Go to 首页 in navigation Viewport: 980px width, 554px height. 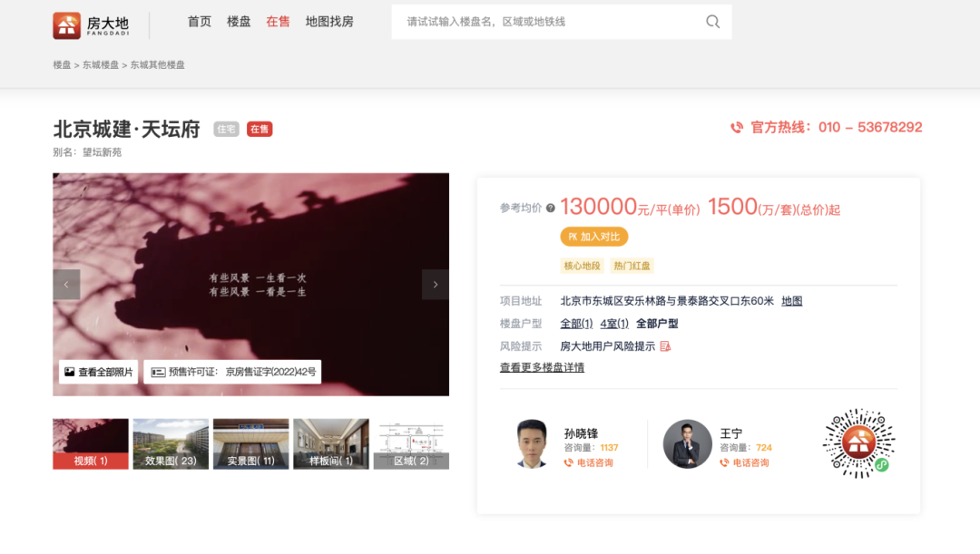coord(200,22)
